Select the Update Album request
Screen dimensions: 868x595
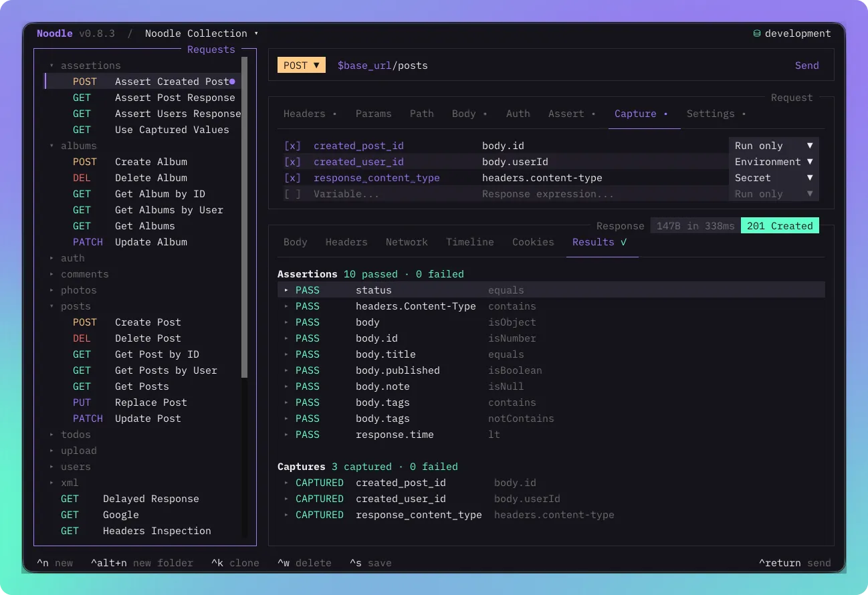142,242
